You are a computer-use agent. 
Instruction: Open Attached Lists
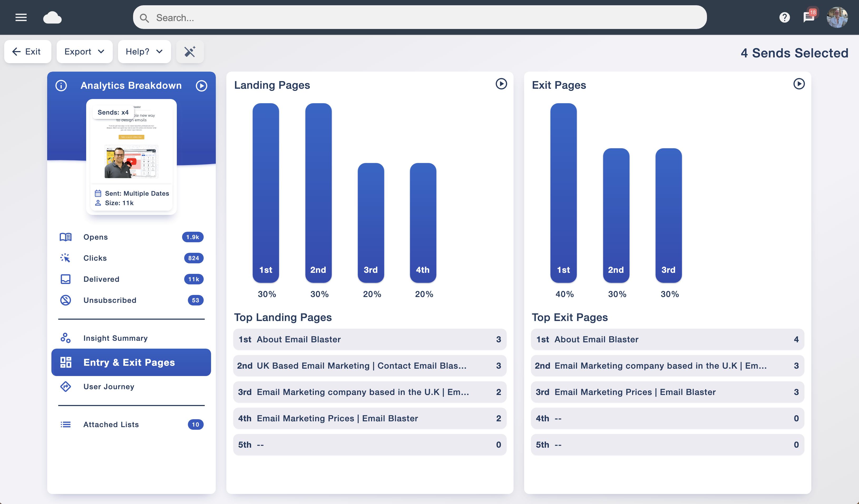point(131,424)
